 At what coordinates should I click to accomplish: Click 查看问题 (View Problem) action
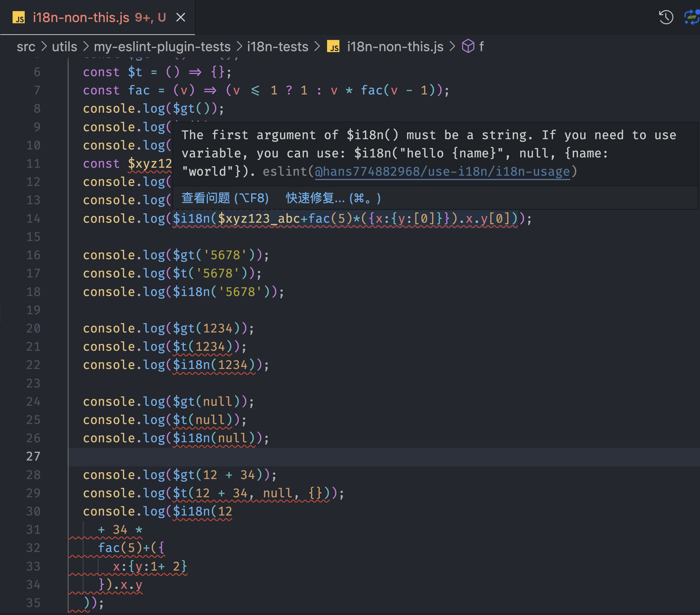coord(225,198)
